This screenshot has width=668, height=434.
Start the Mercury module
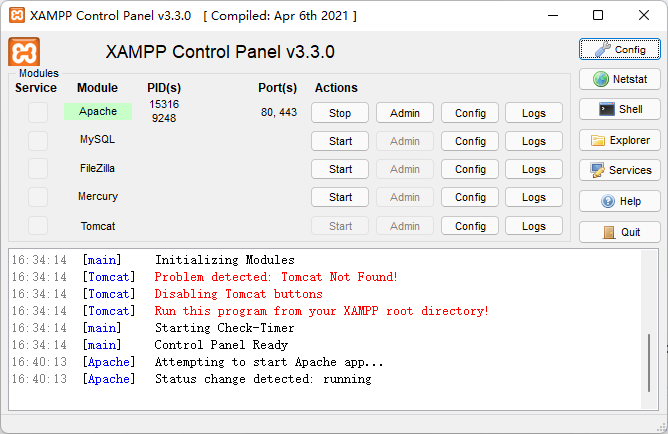[x=340, y=197]
